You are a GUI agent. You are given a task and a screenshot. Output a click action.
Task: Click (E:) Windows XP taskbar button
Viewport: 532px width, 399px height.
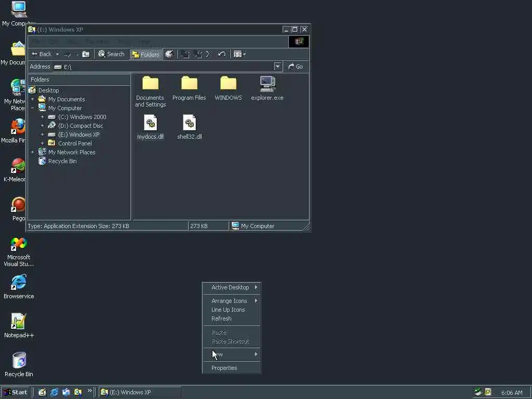click(140, 393)
